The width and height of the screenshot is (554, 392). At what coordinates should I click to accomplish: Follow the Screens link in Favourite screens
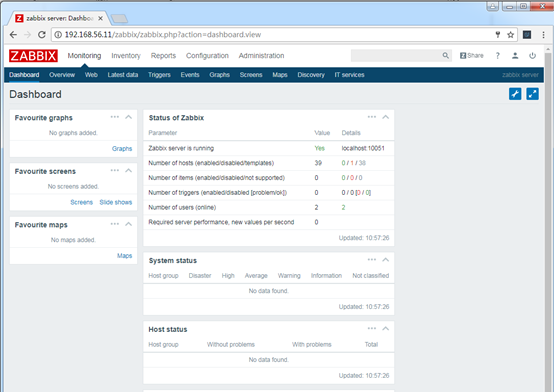click(x=81, y=202)
